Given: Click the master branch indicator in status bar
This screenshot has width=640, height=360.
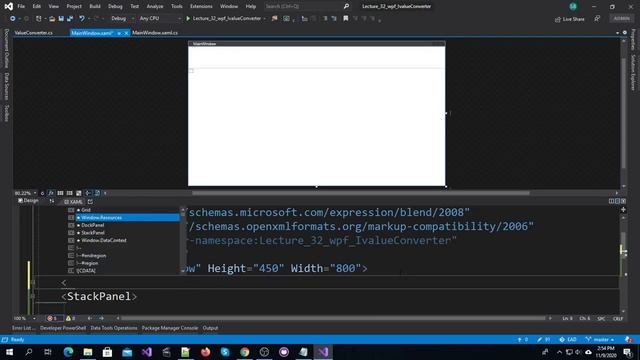Looking at the screenshot, I should (600, 340).
